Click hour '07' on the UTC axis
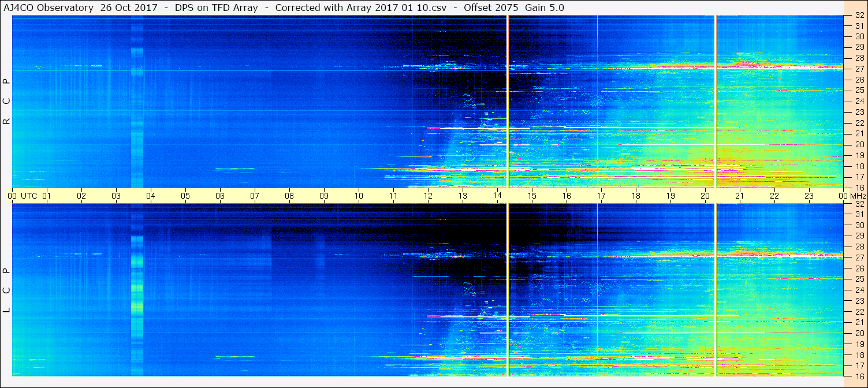 point(255,196)
